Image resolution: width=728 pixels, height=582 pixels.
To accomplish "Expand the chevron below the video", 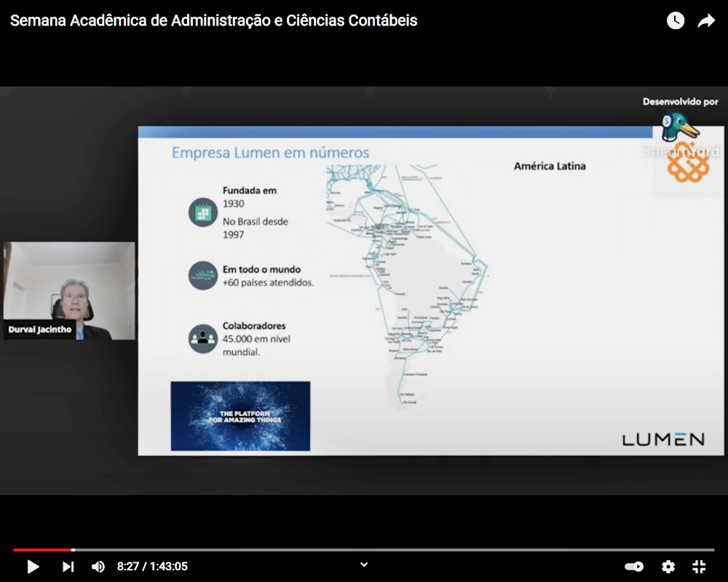I will click(x=364, y=565).
